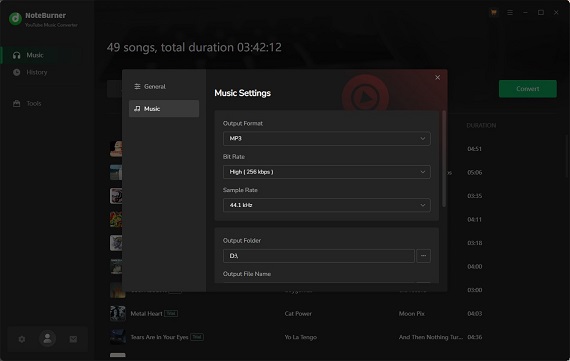The height and width of the screenshot is (361, 570).
Task: Open the Music section in sidebar
Action: [x=35, y=55]
